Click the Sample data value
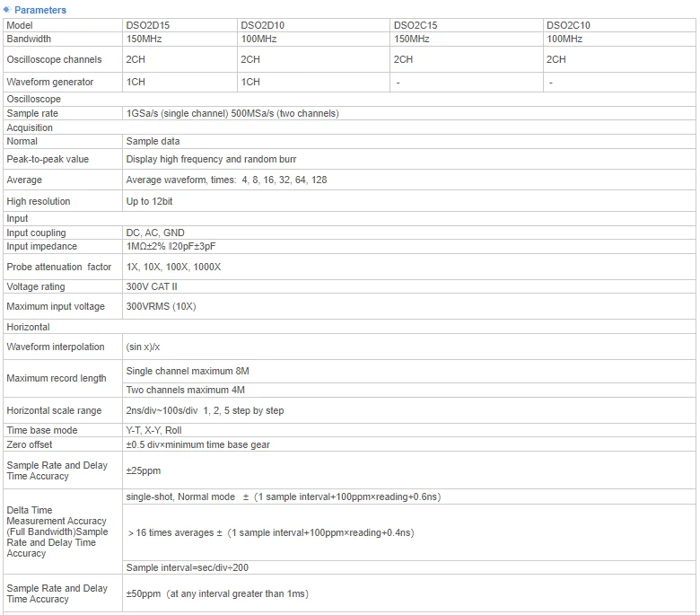700x615 pixels. point(153,141)
